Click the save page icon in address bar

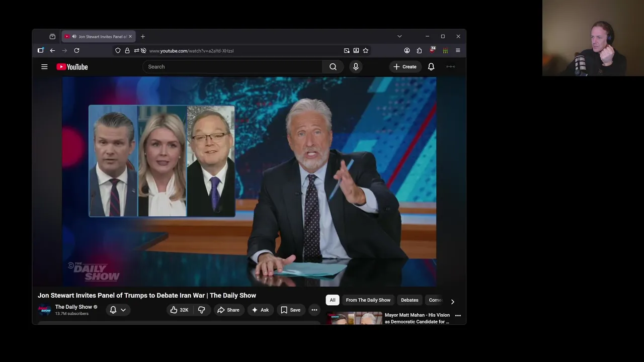pyautogui.click(x=356, y=50)
